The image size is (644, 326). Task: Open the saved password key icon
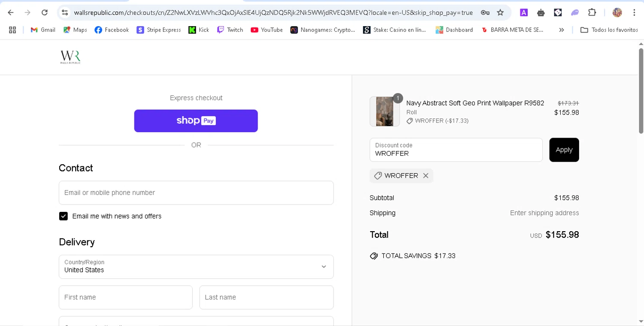[x=485, y=12]
